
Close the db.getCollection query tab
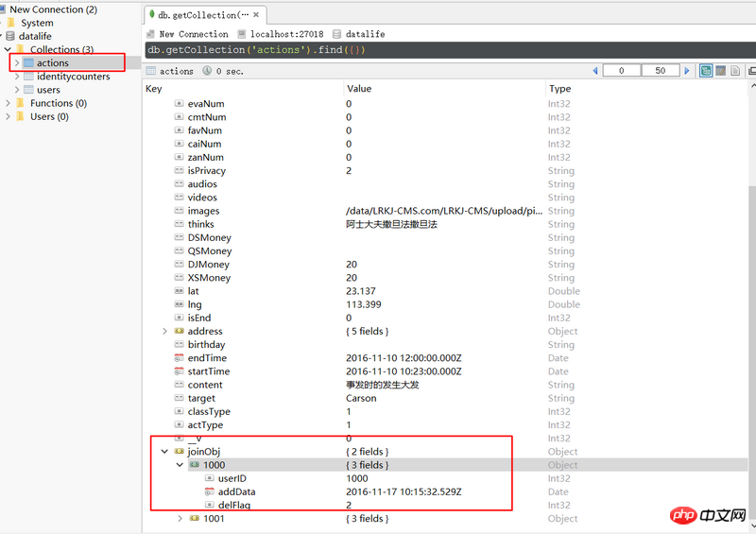[x=258, y=15]
